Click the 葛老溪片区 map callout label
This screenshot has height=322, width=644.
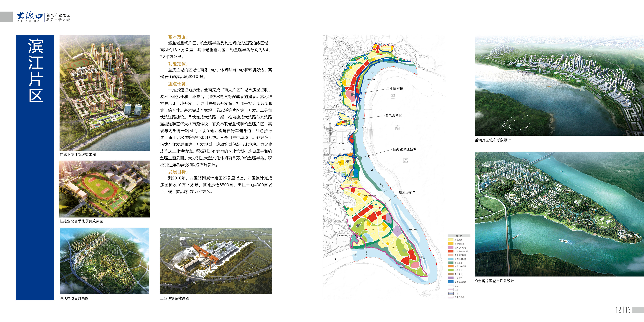393,116
